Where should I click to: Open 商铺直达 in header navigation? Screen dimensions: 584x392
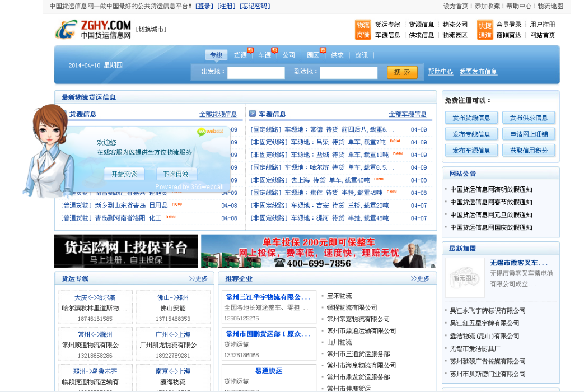pyautogui.click(x=509, y=35)
